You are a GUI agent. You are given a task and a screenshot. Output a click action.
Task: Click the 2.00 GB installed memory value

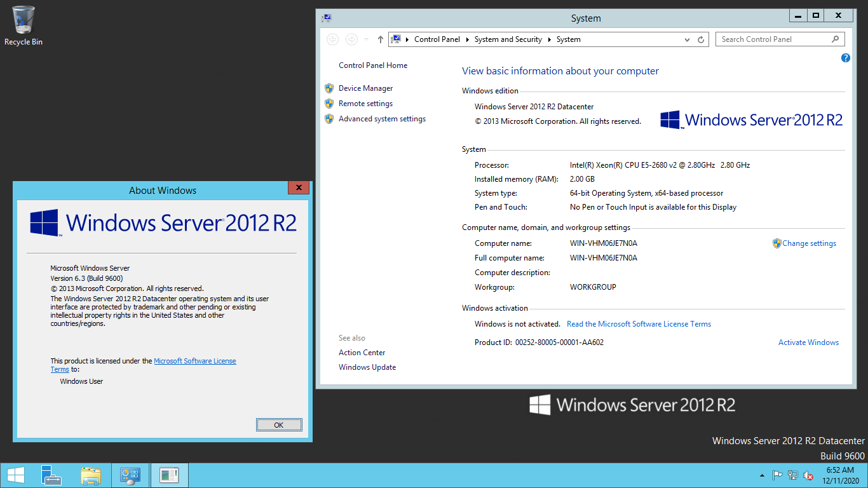pyautogui.click(x=582, y=179)
